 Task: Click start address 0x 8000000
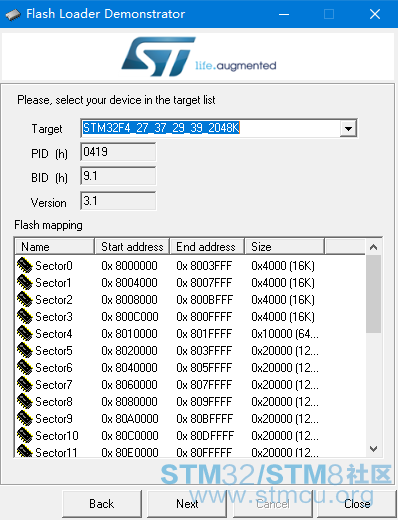click(129, 266)
